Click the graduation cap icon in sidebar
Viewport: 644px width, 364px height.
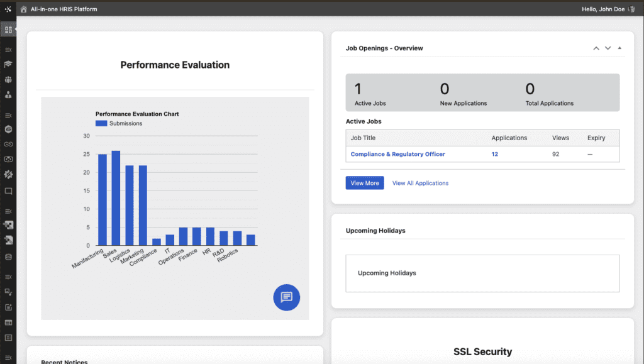click(x=8, y=64)
